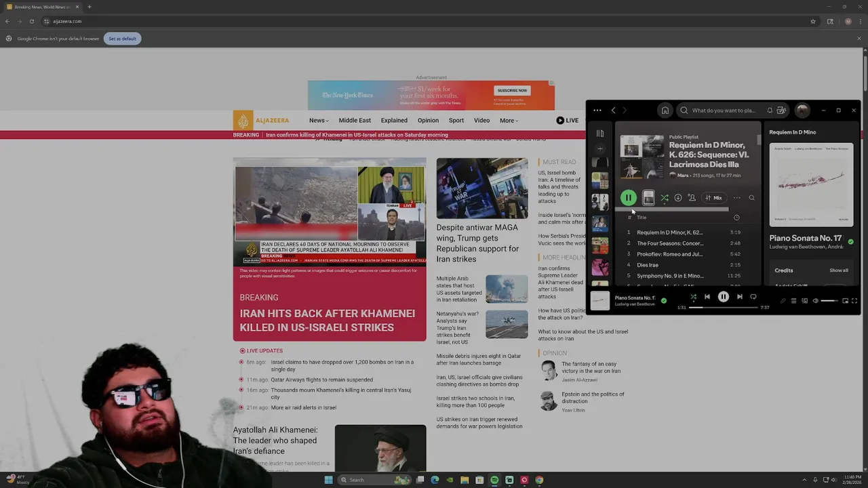
Task: Open the Middle East section
Action: click(355, 121)
